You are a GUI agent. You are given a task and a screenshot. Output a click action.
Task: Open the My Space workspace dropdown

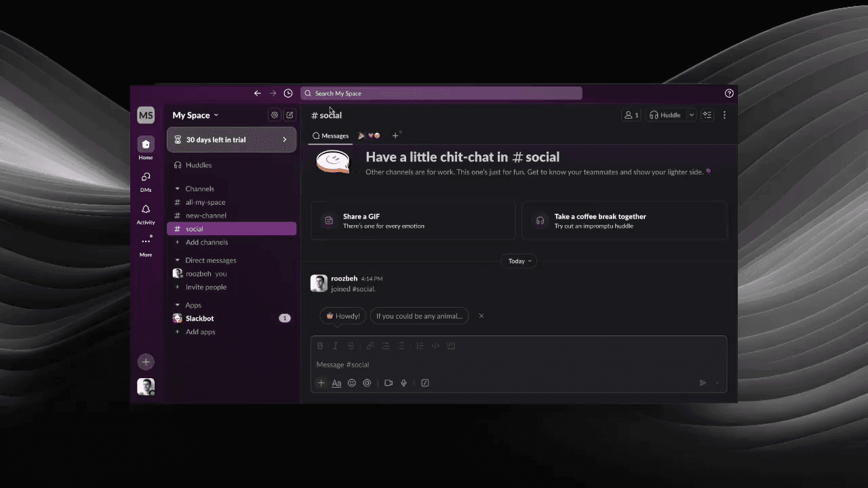tap(195, 115)
